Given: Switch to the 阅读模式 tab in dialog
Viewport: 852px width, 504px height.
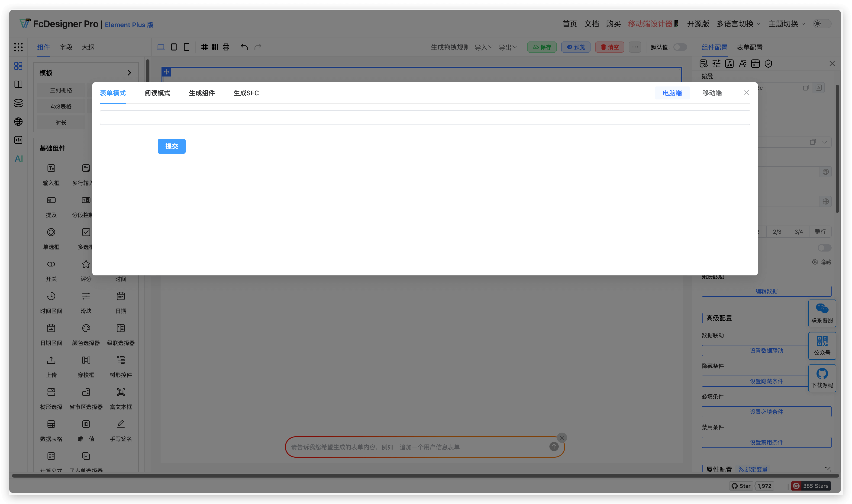Looking at the screenshot, I should [x=157, y=93].
